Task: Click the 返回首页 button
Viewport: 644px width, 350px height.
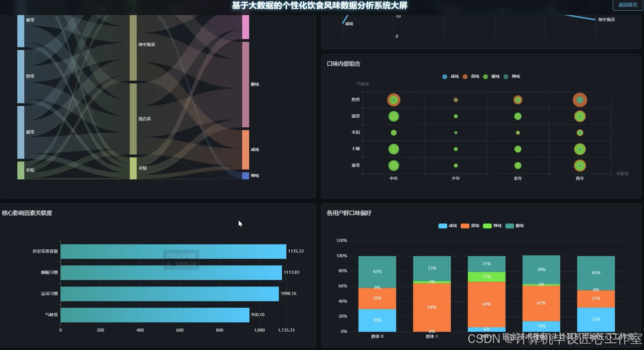Action: [x=627, y=5]
